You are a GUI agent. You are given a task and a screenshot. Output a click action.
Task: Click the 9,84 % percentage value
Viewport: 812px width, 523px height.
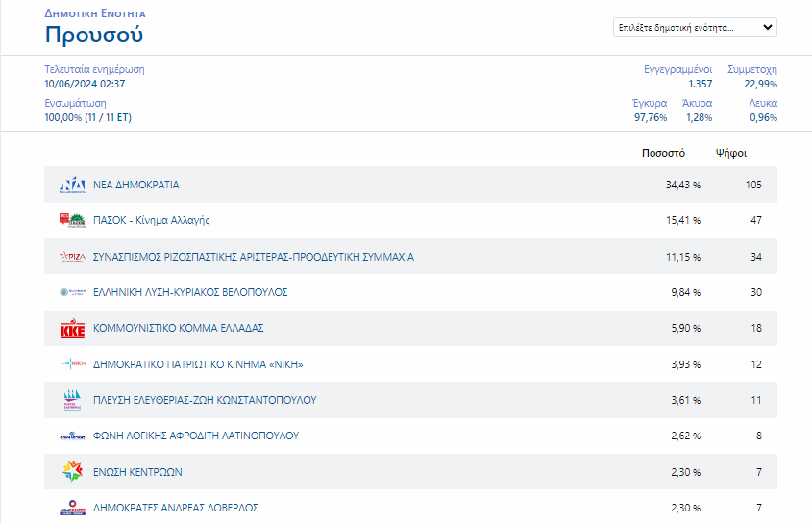686,292
